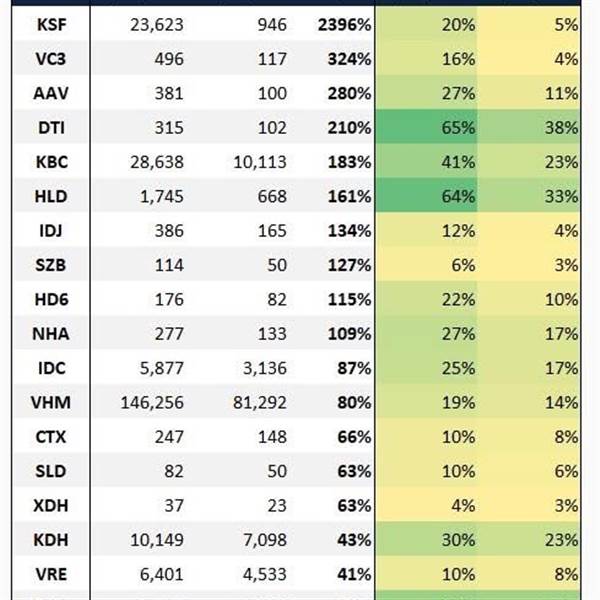
Task: Select the KSF ticker cell
Action: tap(51, 25)
